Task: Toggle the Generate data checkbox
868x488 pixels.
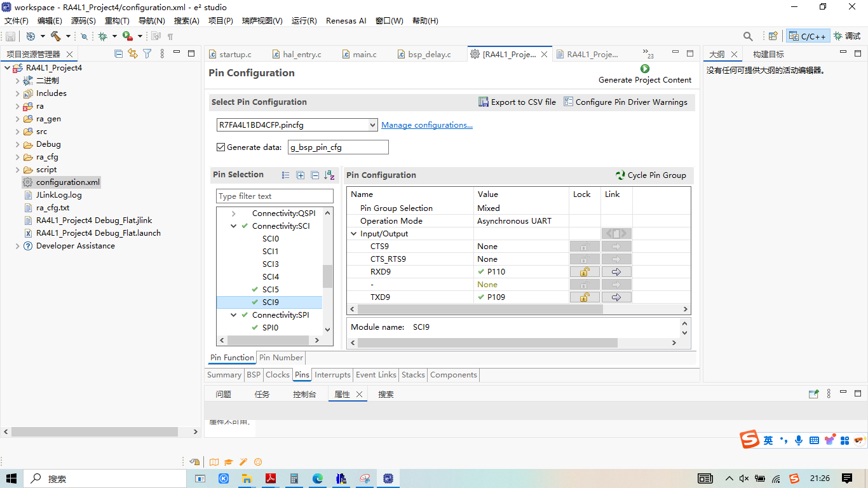Action: [x=221, y=147]
